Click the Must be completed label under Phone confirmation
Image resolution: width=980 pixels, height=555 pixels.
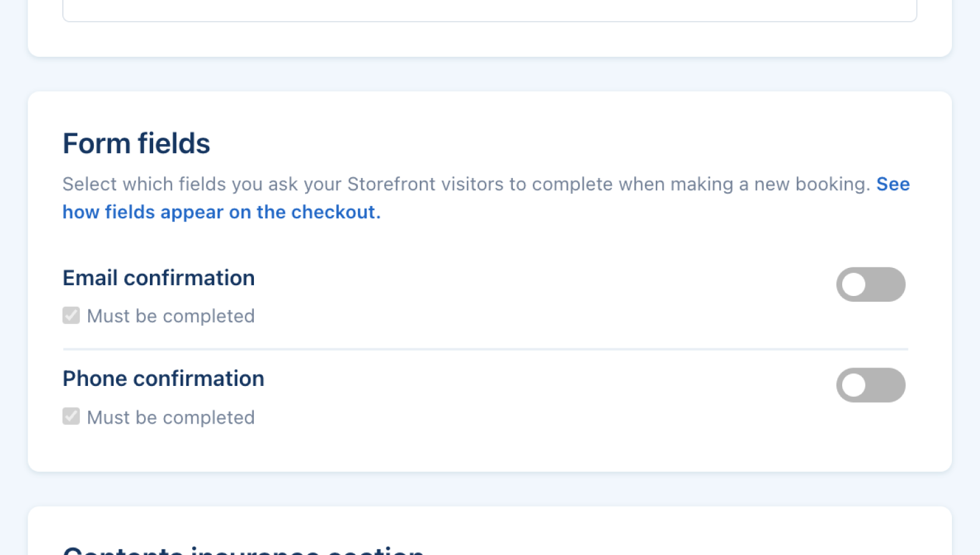170,417
